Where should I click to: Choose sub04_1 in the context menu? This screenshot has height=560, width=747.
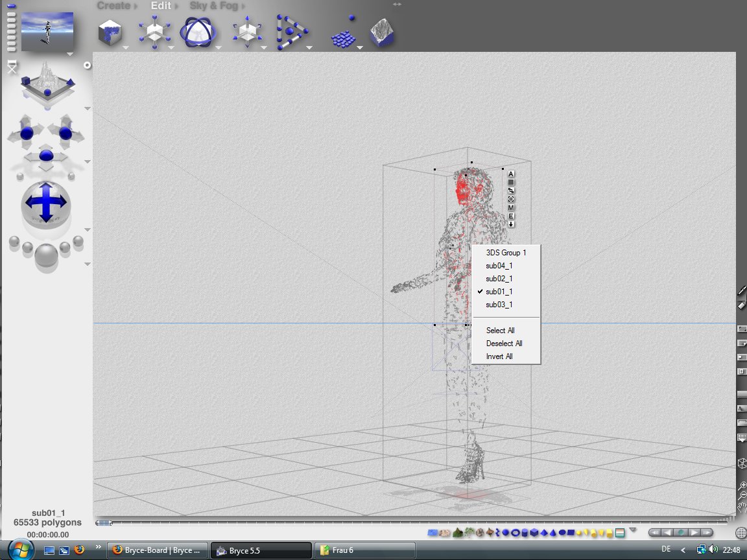point(506,266)
